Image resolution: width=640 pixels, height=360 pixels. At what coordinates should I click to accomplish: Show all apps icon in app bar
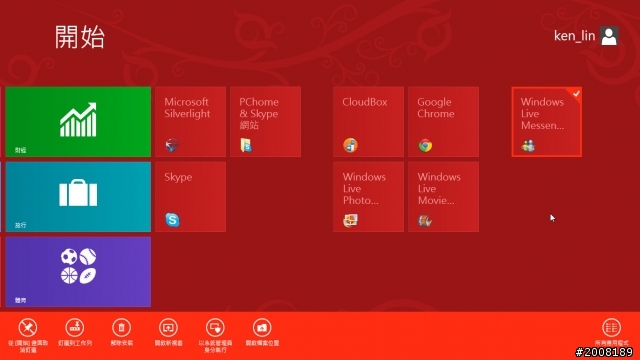tap(611, 328)
